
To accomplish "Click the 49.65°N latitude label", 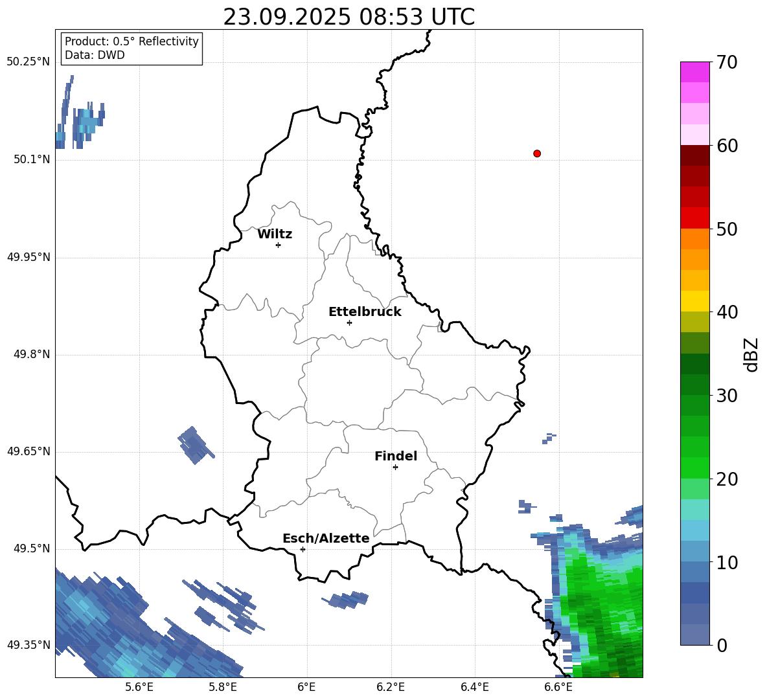I will tap(29, 451).
